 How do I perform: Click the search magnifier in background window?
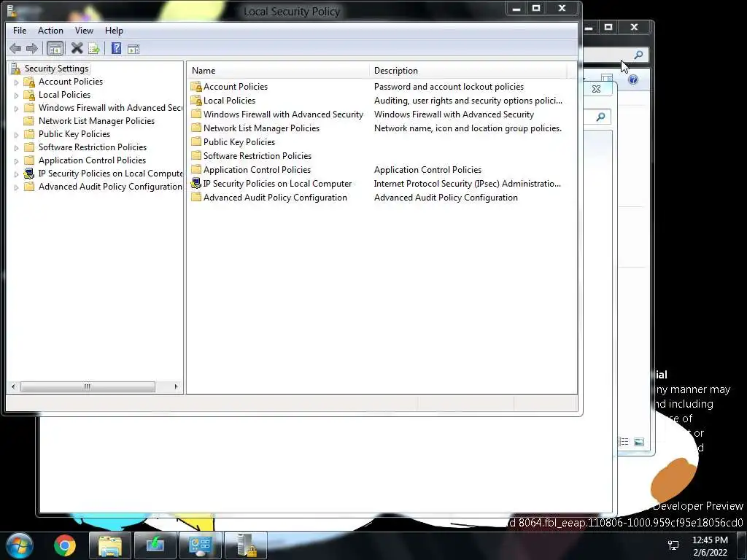coord(638,55)
